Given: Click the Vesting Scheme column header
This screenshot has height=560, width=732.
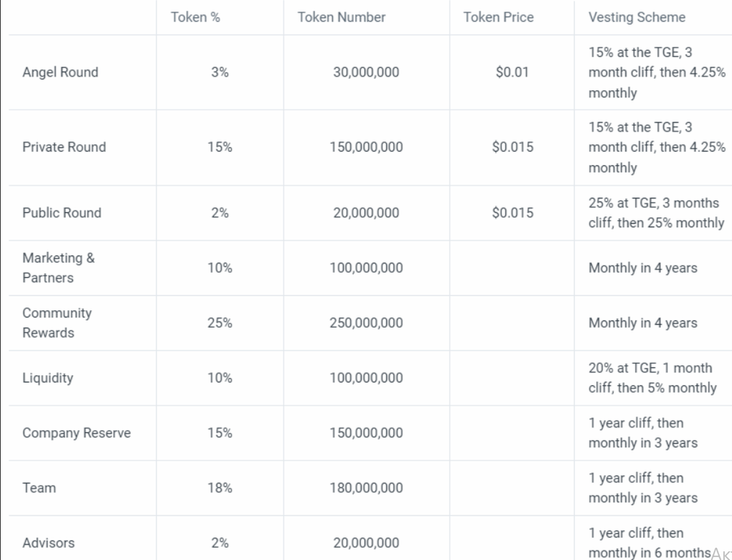Looking at the screenshot, I should point(637,17).
